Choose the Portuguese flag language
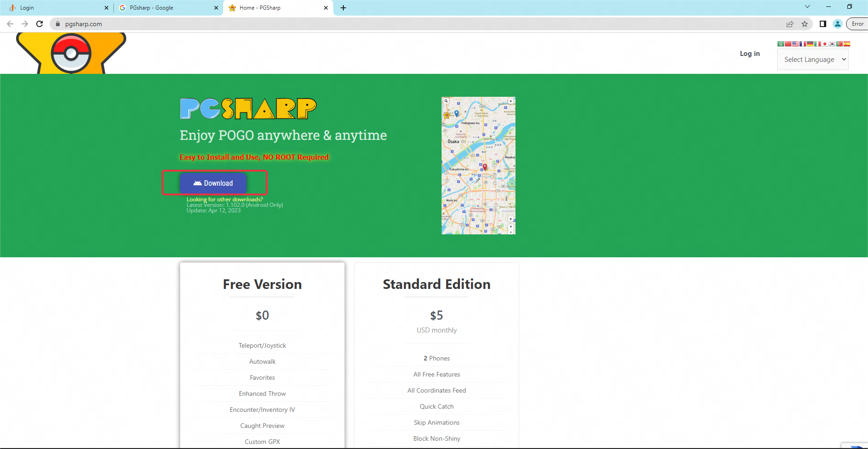Viewport: 868px width, 449px height. click(x=840, y=44)
